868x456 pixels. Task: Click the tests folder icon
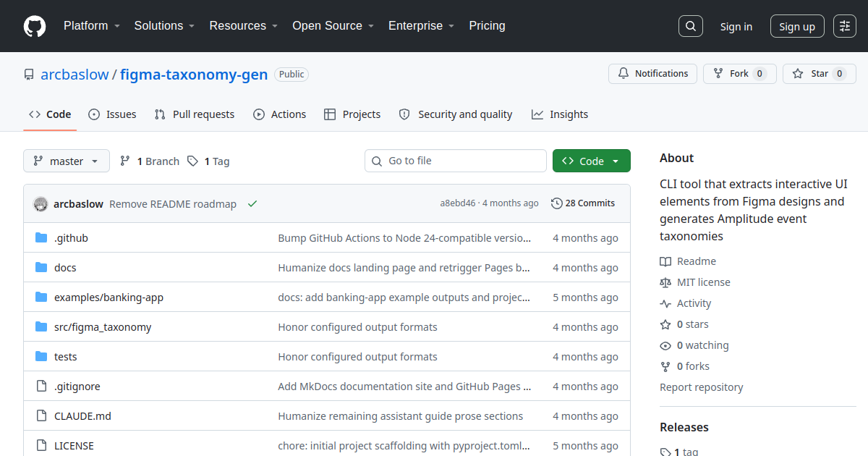41,357
